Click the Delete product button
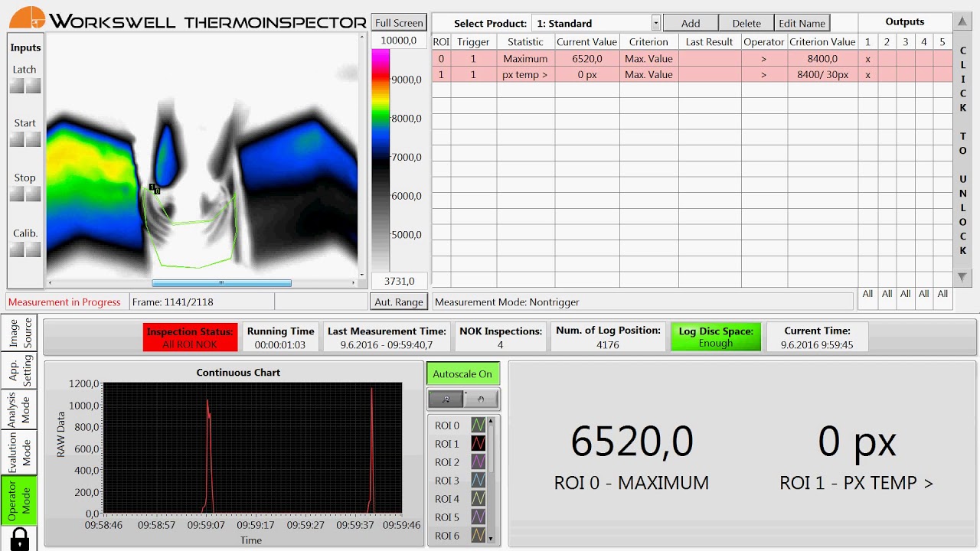Viewport: 980px width, 551px height. [746, 23]
